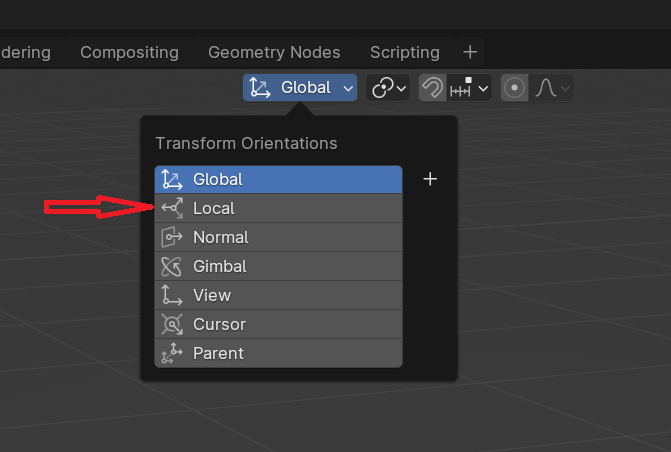This screenshot has height=452, width=671.
Task: Click the axes icon on Global header button
Action: point(260,88)
